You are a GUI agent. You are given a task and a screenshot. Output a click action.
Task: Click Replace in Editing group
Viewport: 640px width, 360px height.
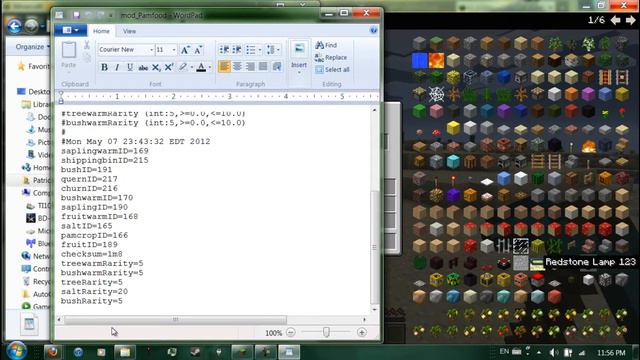click(x=331, y=58)
